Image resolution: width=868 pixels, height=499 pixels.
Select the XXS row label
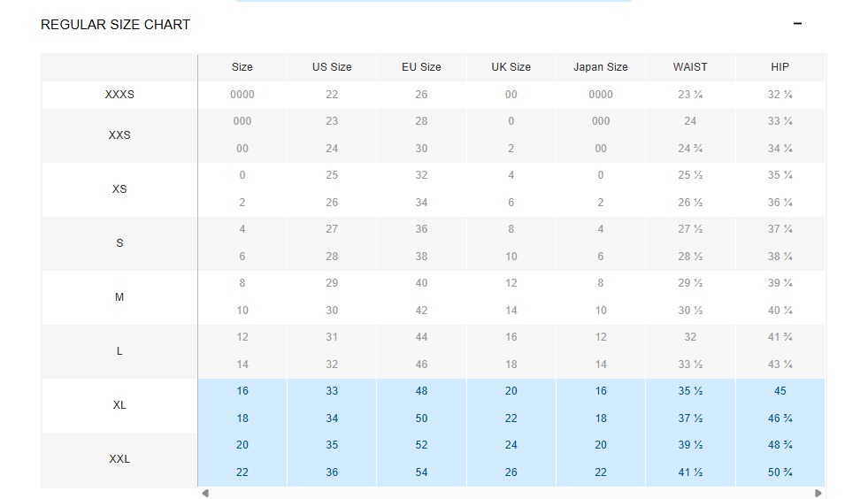pyautogui.click(x=119, y=135)
